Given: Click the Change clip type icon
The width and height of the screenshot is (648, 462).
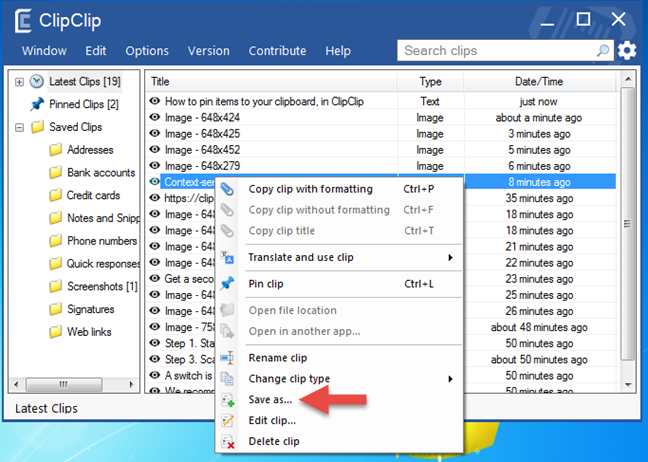Looking at the screenshot, I should pyautogui.click(x=227, y=379).
